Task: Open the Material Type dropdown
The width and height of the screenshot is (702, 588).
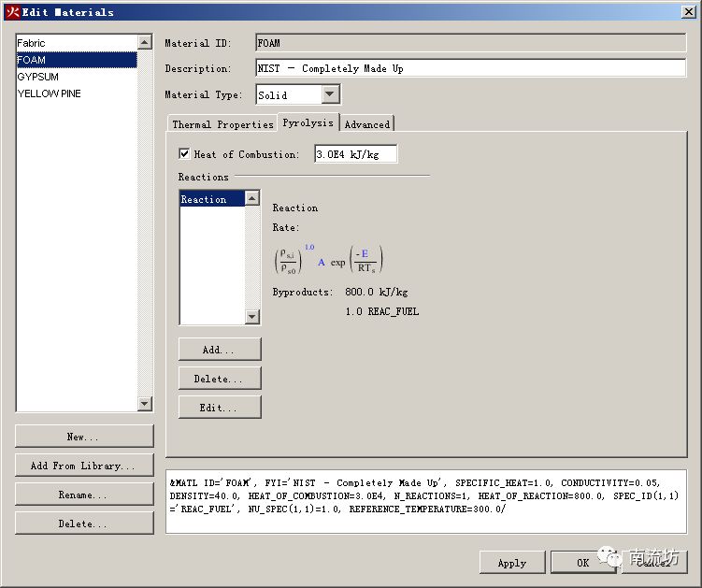Action: coord(330,94)
